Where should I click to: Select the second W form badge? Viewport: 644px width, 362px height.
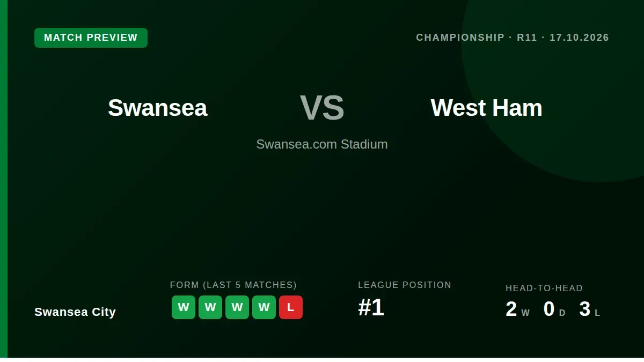pos(210,307)
